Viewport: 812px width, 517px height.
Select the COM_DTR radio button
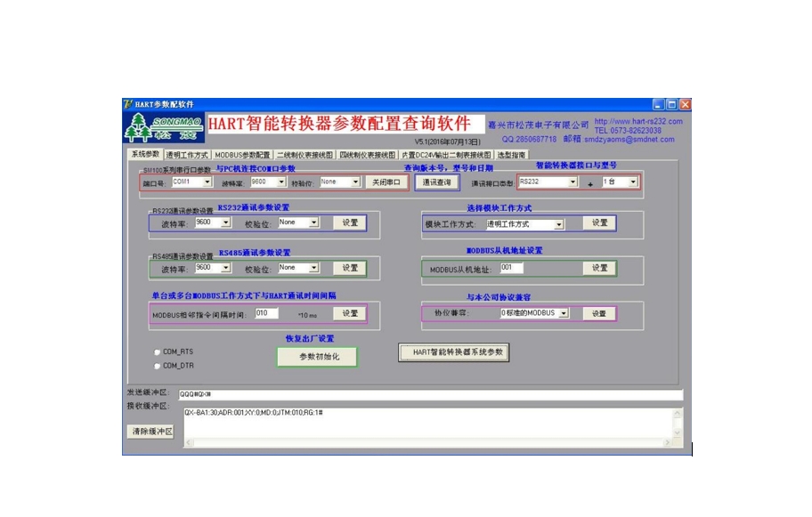coord(158,366)
